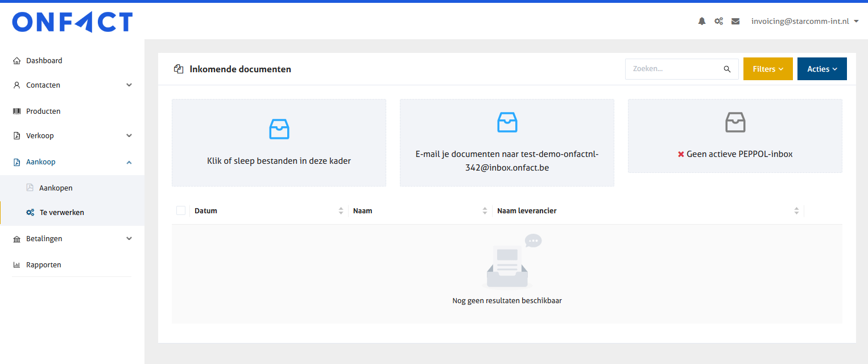Open the Filters dropdown
This screenshot has height=364, width=868.
(x=767, y=69)
